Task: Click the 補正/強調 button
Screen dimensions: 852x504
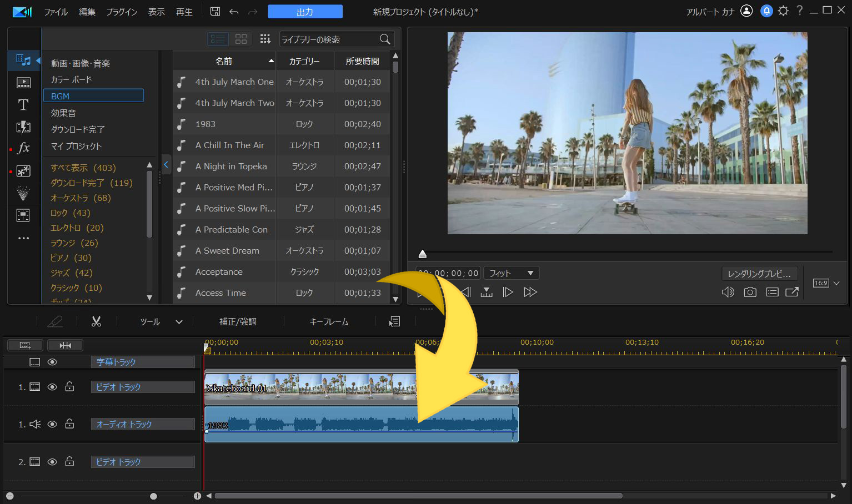Action: click(x=238, y=322)
